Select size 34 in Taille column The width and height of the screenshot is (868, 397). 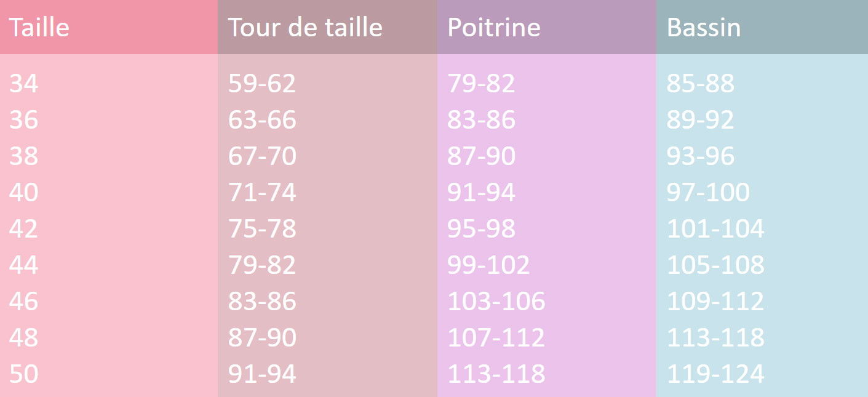[23, 84]
